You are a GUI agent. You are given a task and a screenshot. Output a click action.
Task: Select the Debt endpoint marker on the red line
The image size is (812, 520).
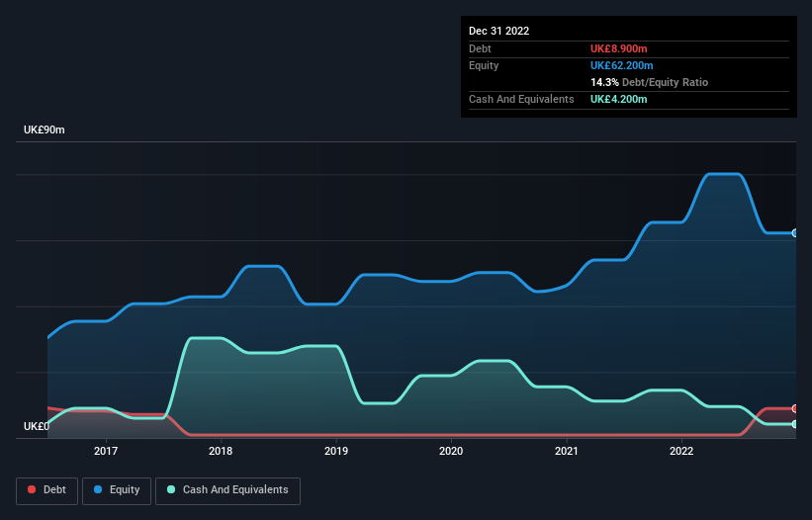click(x=795, y=408)
